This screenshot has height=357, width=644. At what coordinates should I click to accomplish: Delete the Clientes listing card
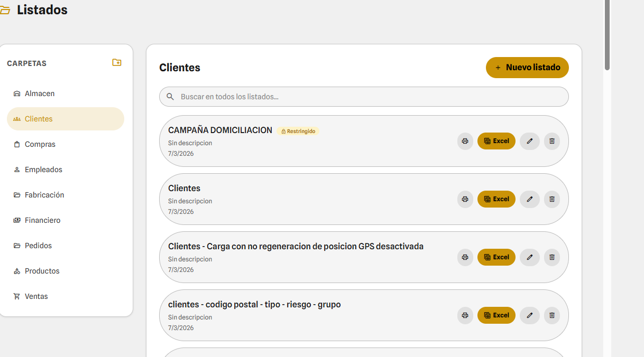coord(552,199)
